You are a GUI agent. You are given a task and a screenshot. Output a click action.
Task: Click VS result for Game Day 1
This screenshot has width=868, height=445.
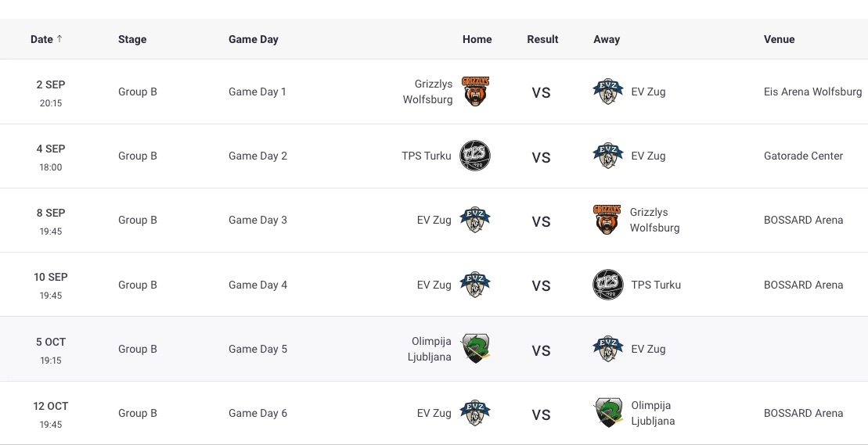pyautogui.click(x=541, y=92)
